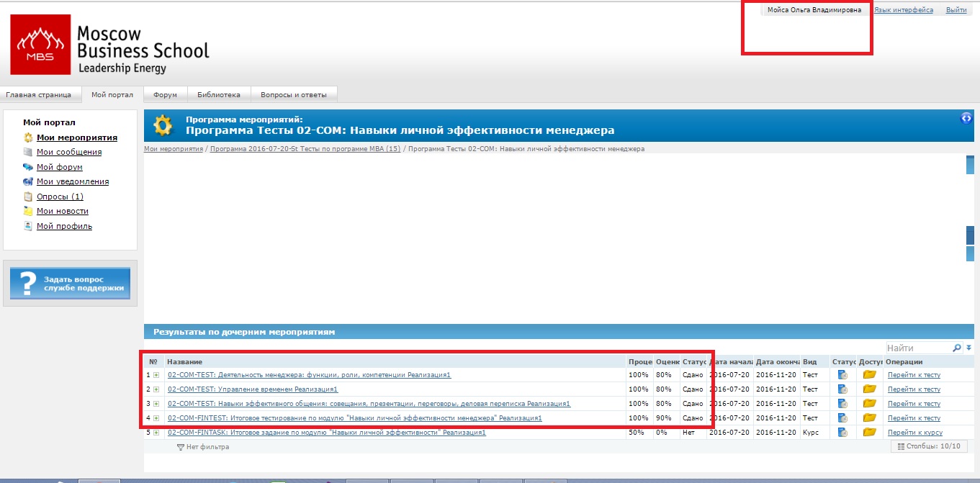The height and width of the screenshot is (483, 980).
Task: Expand row 3 using the plus box
Action: tap(156, 404)
